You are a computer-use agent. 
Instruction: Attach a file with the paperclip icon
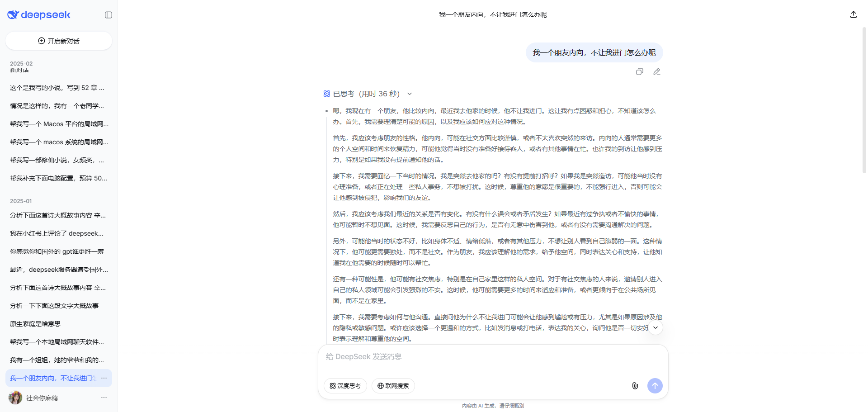coord(635,386)
